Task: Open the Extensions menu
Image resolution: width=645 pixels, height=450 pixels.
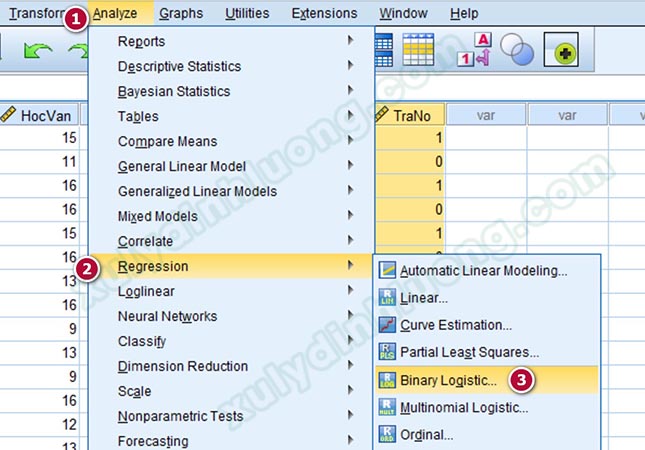Action: pos(324,13)
